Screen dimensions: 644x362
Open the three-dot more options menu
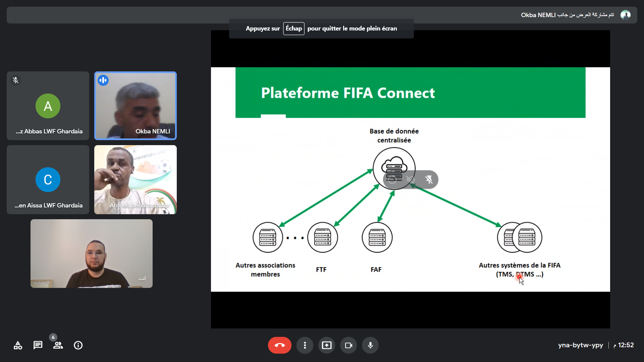coord(305,345)
